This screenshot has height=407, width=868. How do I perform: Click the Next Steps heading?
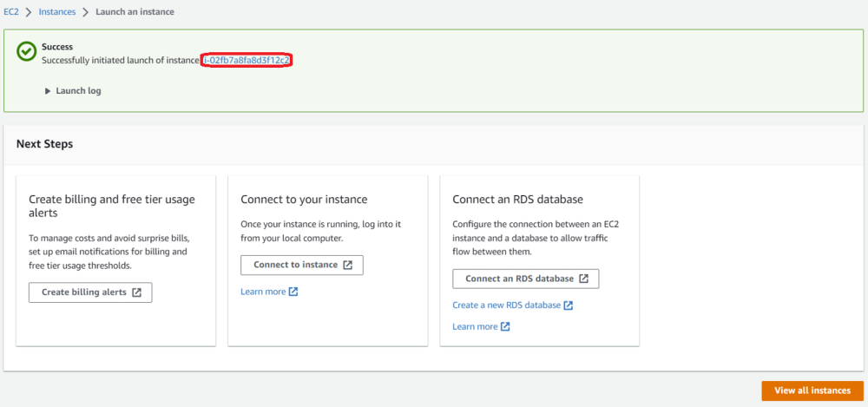click(45, 144)
